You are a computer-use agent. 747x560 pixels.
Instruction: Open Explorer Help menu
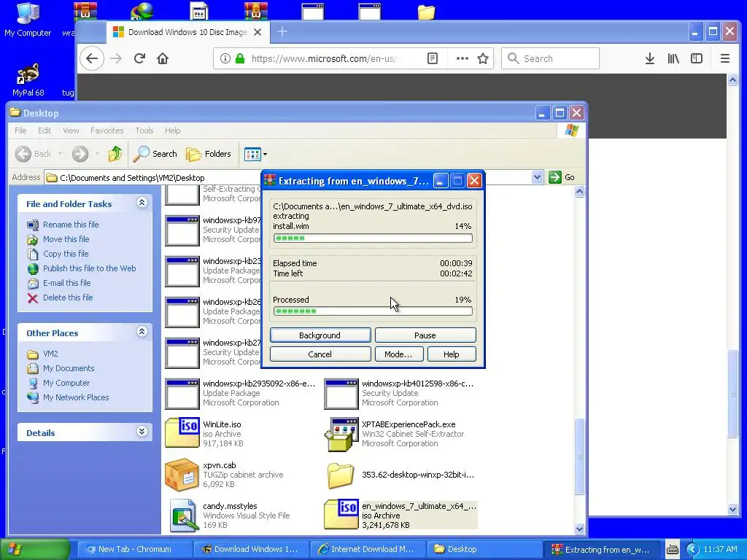(172, 131)
